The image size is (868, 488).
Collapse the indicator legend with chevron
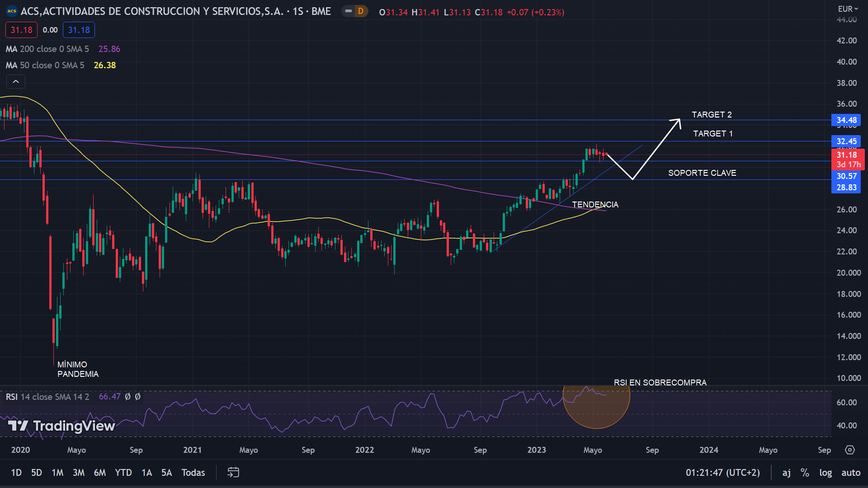pyautogui.click(x=16, y=82)
